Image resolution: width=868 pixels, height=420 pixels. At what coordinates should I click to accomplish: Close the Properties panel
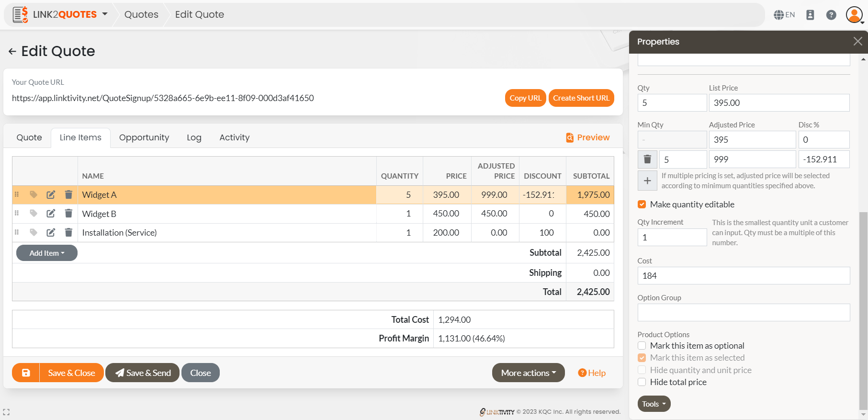[857, 42]
